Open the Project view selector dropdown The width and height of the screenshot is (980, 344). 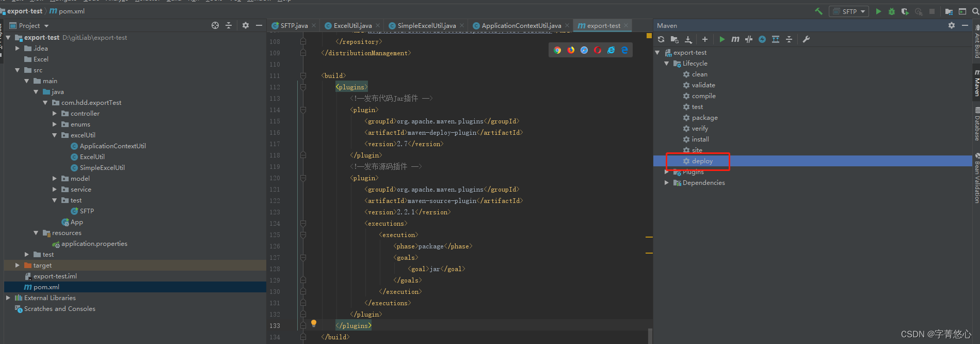tap(29, 25)
